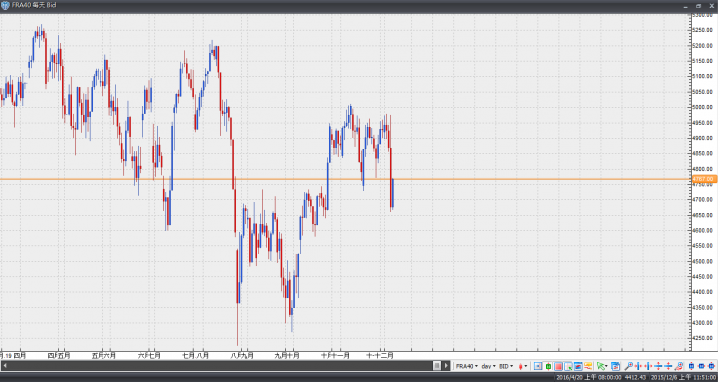Click the last blue box with arrows icon
This screenshot has width=720, height=382.
[712, 366]
